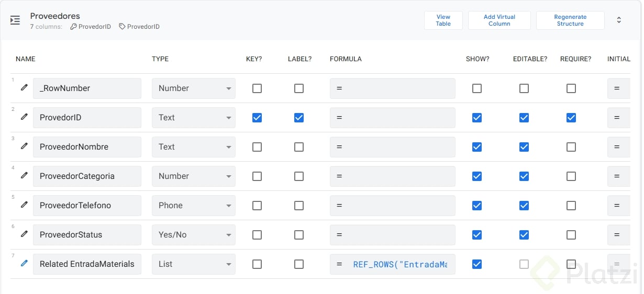Click the edit pencil for _RowNumber column
This screenshot has width=644, height=294.
[x=24, y=88]
